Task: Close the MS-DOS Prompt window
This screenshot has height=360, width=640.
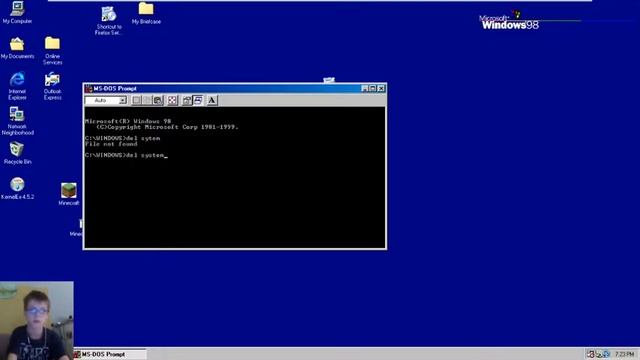Action: pos(381,89)
